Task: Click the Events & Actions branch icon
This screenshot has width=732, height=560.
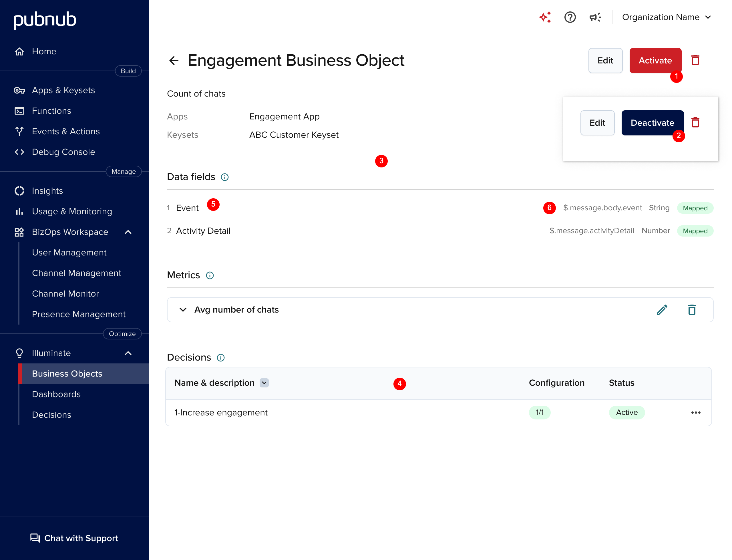Action: tap(19, 131)
